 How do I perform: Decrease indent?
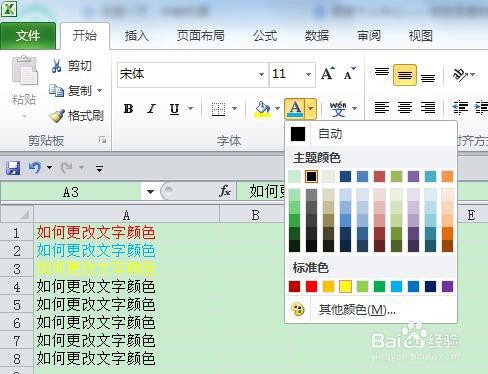[460, 108]
